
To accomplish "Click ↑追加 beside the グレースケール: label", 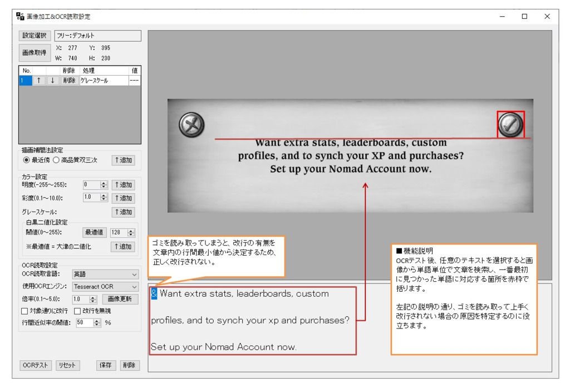I will tap(124, 212).
